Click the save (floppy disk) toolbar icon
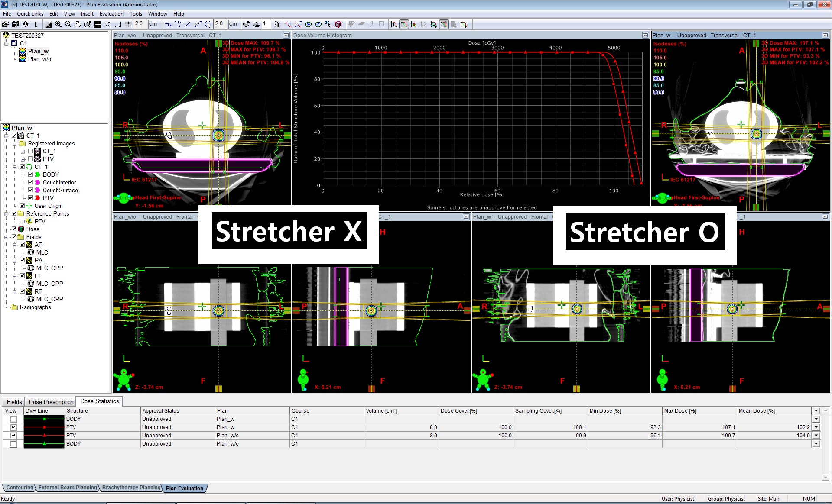This screenshot has width=832, height=504. (x=16, y=24)
